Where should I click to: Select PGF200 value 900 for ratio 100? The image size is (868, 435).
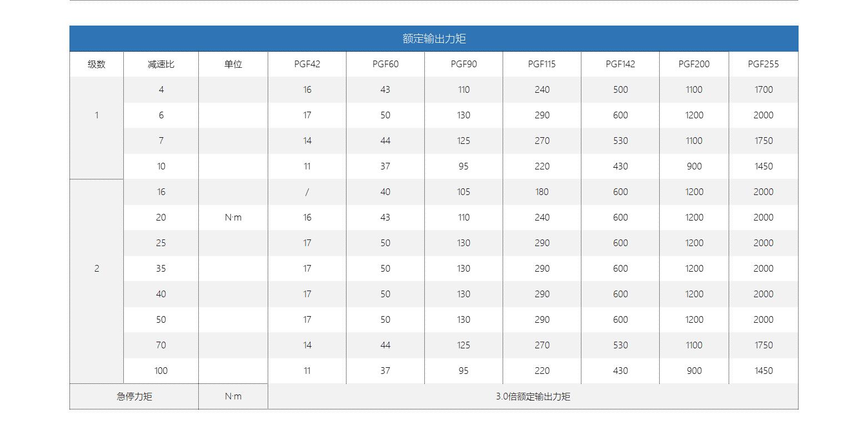[x=694, y=371]
